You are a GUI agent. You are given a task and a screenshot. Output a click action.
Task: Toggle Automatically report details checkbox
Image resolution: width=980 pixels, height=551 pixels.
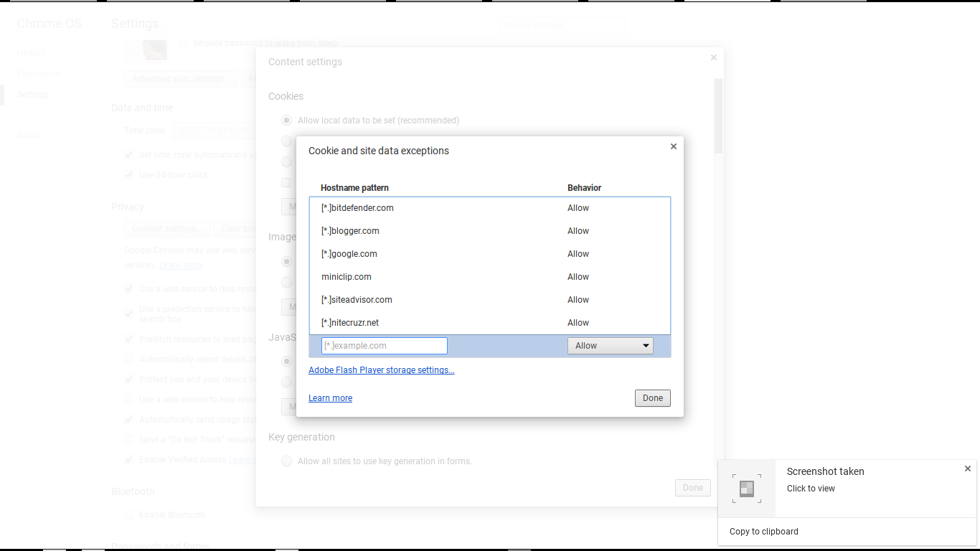tap(129, 359)
